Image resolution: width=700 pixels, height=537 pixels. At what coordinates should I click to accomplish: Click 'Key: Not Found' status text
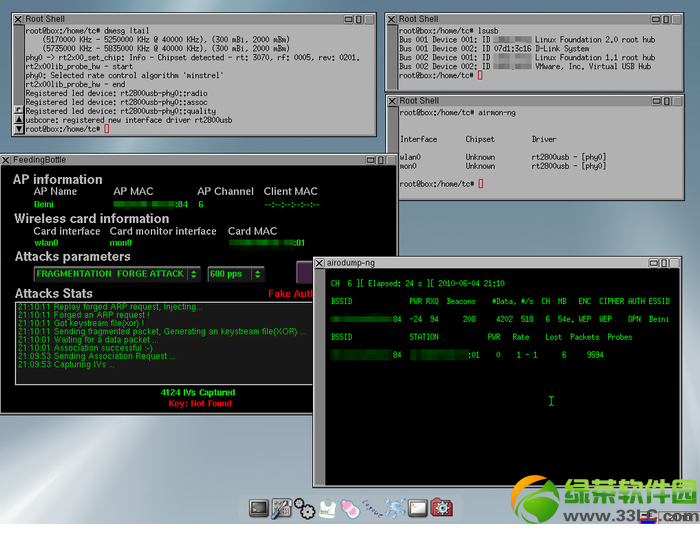click(x=200, y=404)
